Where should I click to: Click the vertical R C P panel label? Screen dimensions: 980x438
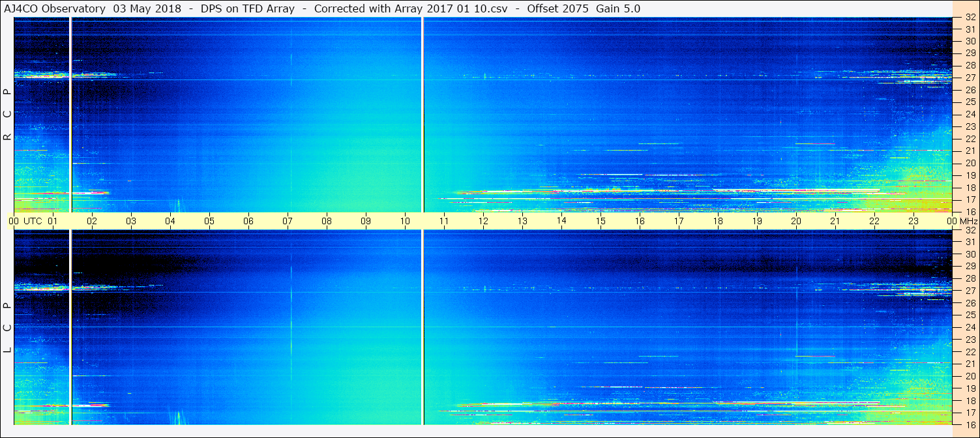click(7, 115)
